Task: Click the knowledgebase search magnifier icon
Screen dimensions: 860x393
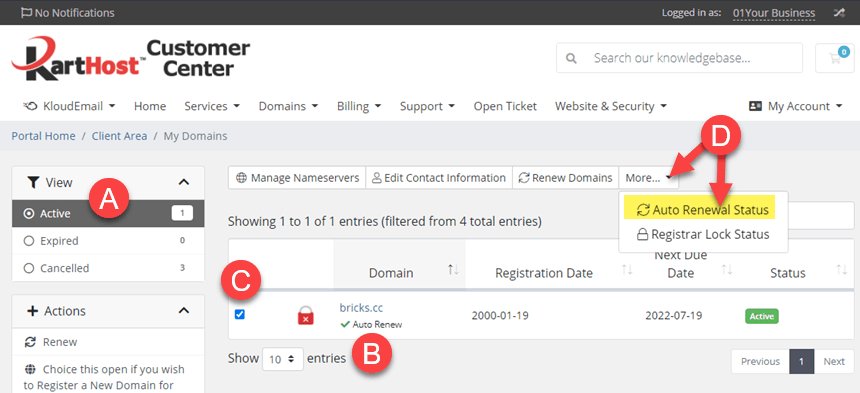Action: pos(571,58)
